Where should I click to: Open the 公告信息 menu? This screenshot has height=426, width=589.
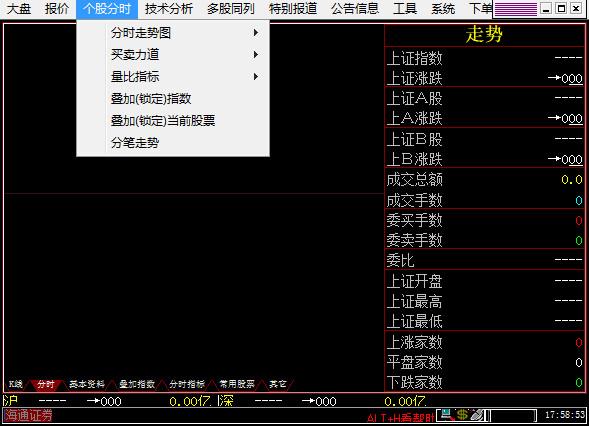(355, 9)
